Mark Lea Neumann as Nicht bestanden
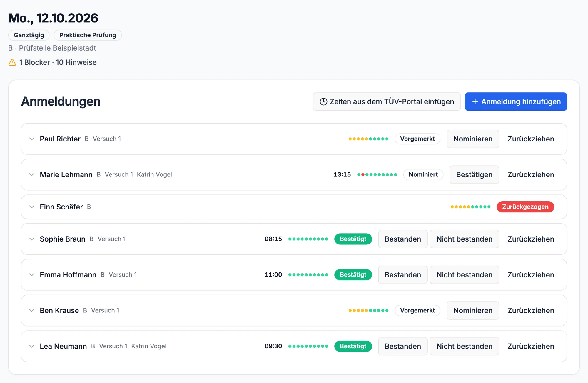 [464, 346]
